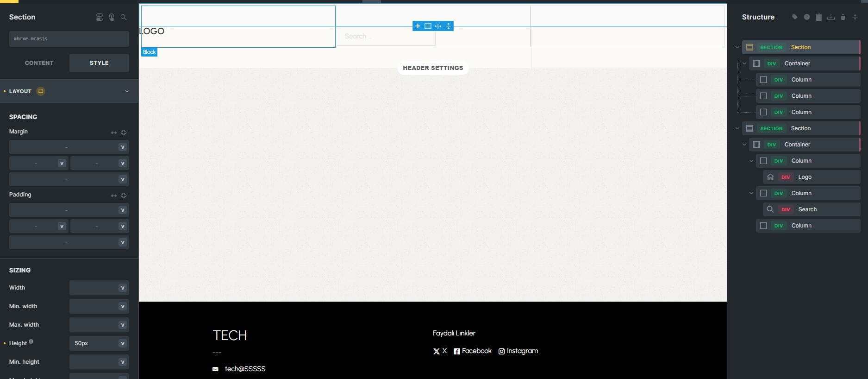Click the plus icon on canvas toolbar
This screenshot has width=868, height=379.
pyautogui.click(x=418, y=26)
